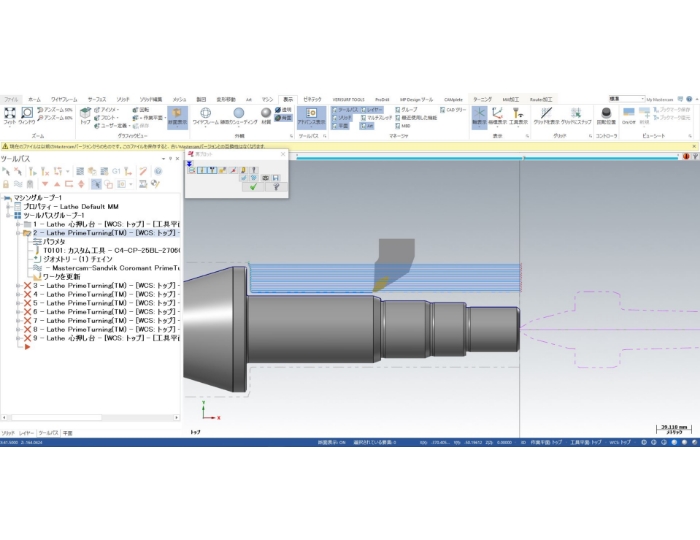700x540 pixels.
Task: Click help button in backplot dialog
Action: [x=276, y=187]
